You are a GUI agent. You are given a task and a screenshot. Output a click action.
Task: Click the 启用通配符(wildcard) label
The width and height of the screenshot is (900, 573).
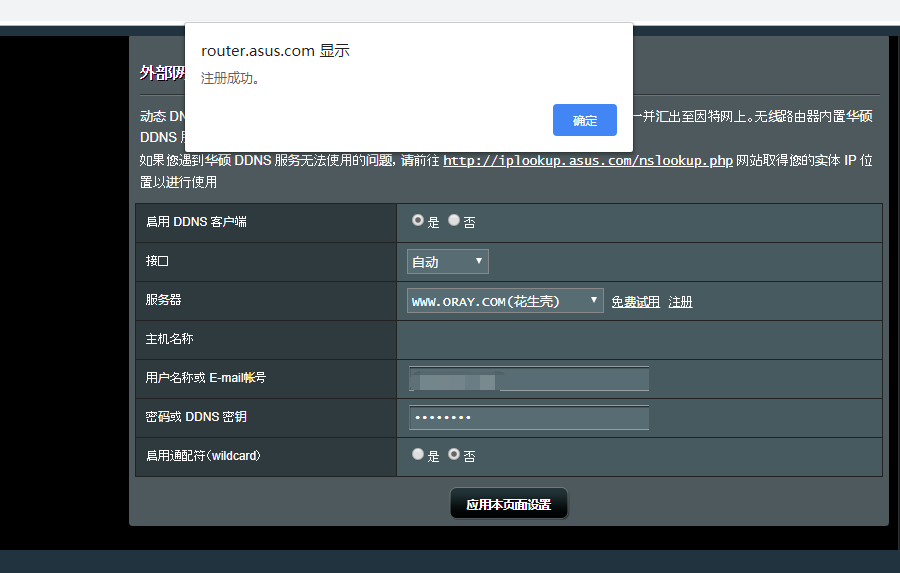coord(203,456)
